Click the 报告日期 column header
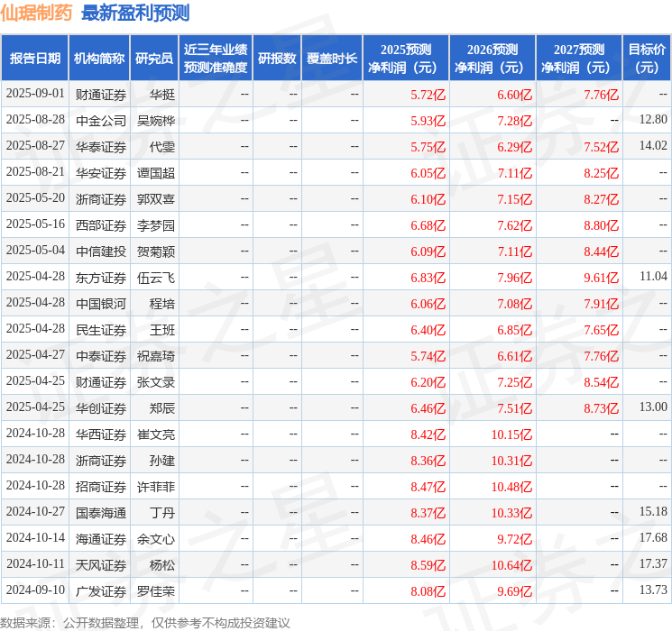 tap(34, 59)
